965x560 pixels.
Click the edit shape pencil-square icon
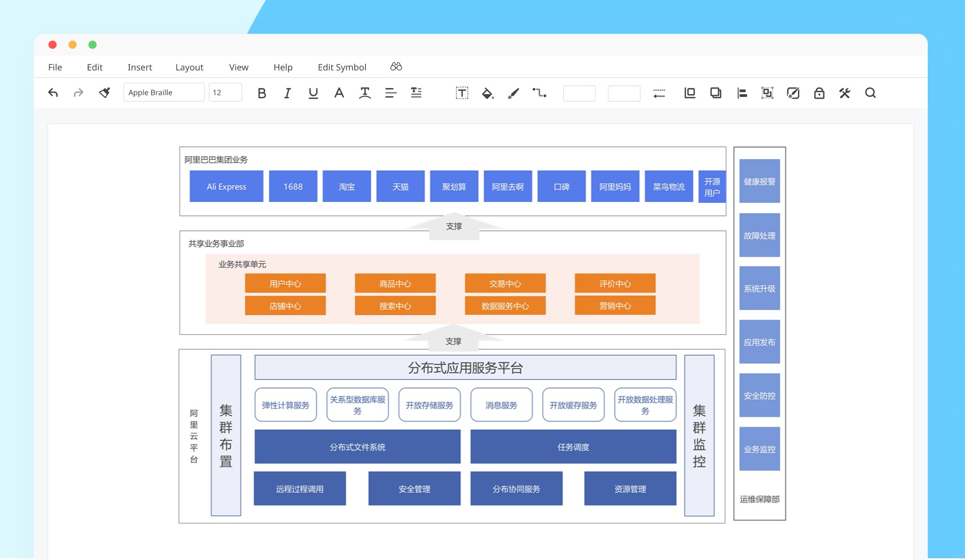click(793, 93)
